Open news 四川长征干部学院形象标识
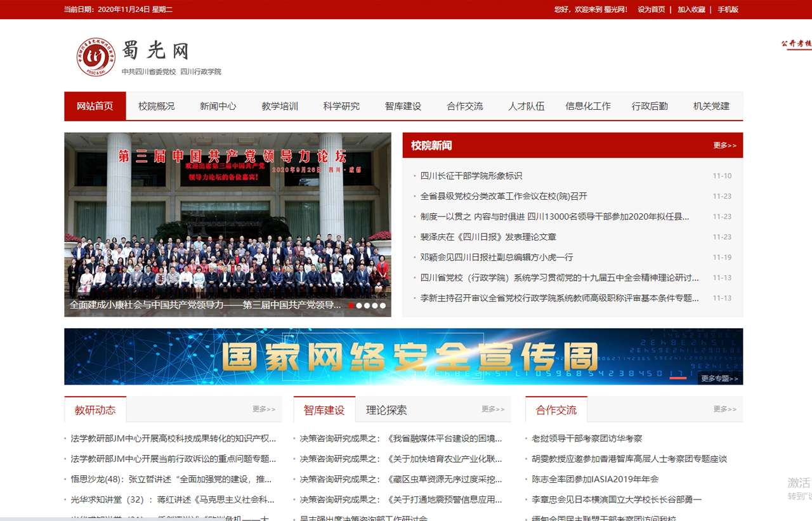The width and height of the screenshot is (812, 521). (x=471, y=176)
